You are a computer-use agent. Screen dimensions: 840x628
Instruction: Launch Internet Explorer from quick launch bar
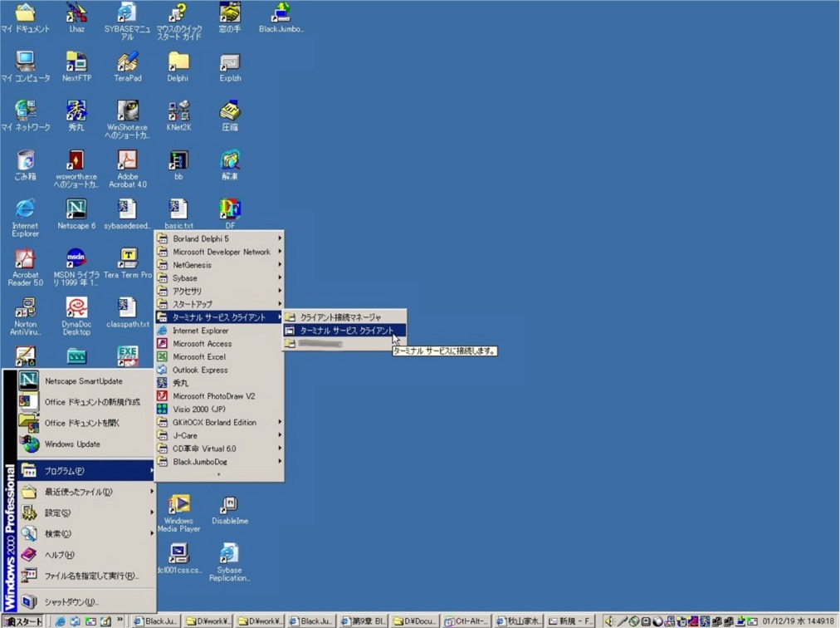point(60,621)
